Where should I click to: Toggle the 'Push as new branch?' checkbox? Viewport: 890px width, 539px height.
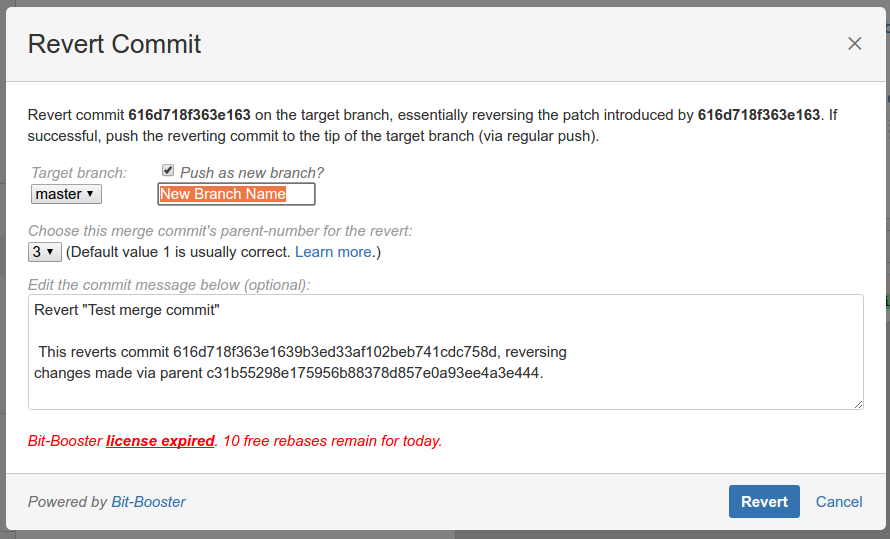coord(168,171)
